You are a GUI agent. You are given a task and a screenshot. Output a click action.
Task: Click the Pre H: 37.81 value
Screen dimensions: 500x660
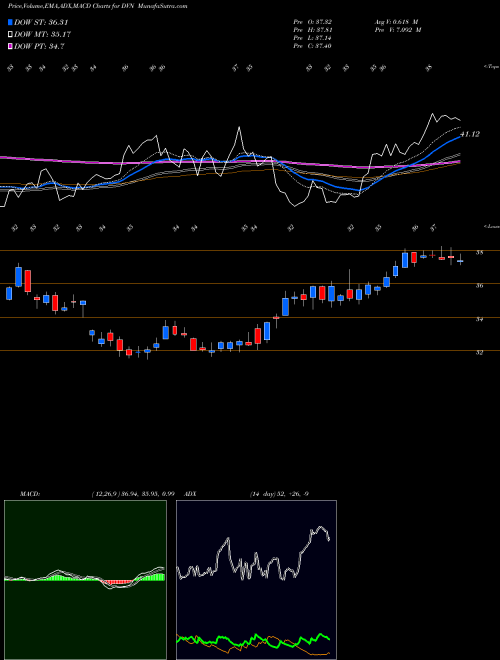tap(313, 30)
